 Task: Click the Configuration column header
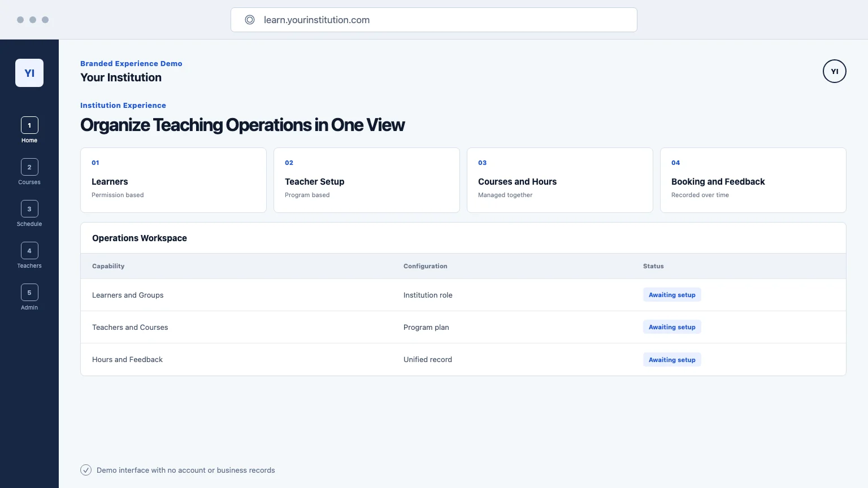click(426, 266)
